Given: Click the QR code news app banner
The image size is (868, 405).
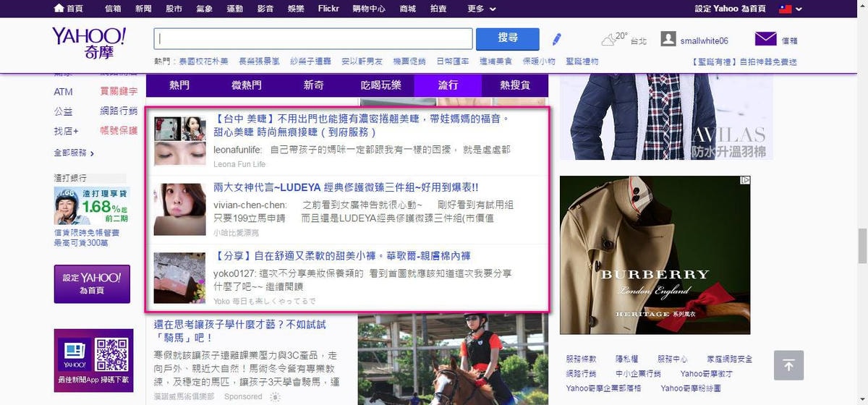Looking at the screenshot, I should (x=94, y=359).
